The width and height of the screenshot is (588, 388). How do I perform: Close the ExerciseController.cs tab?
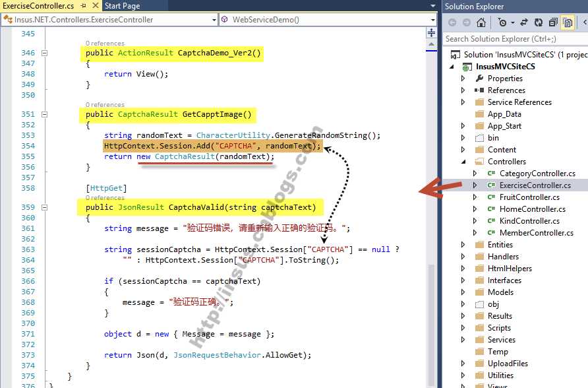tap(95, 6)
